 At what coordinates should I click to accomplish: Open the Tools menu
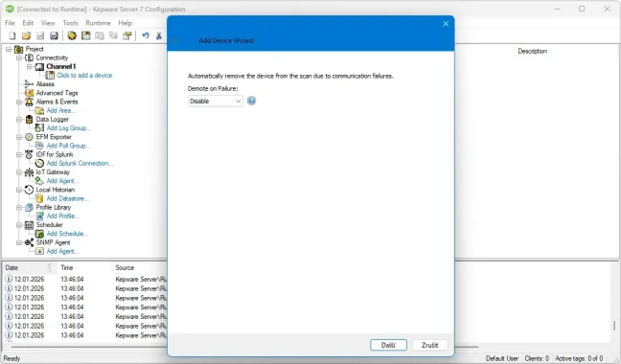coord(71,23)
